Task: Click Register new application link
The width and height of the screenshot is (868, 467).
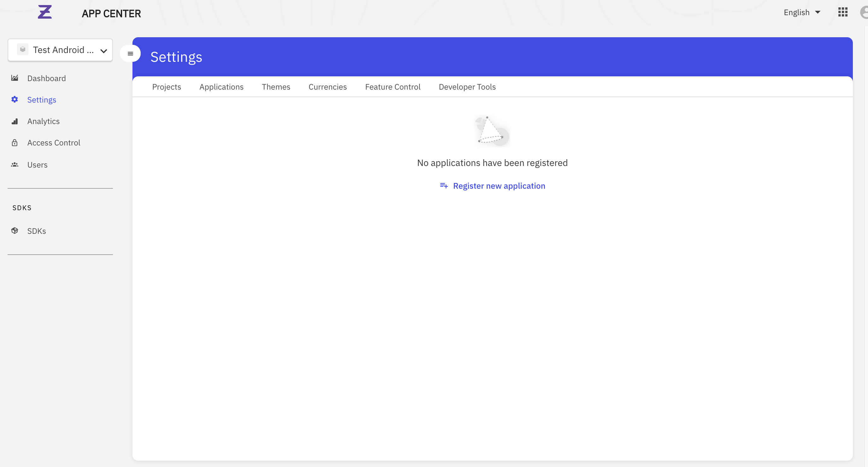Action: (493, 186)
